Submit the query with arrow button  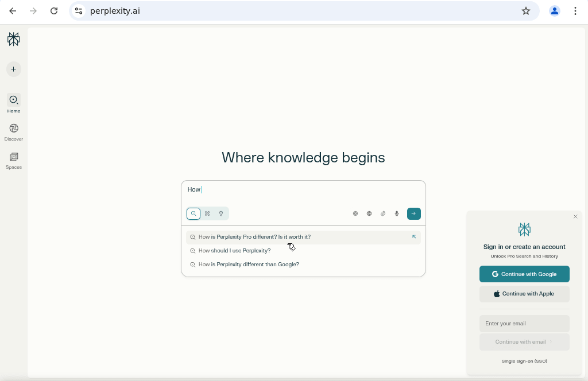tap(413, 213)
